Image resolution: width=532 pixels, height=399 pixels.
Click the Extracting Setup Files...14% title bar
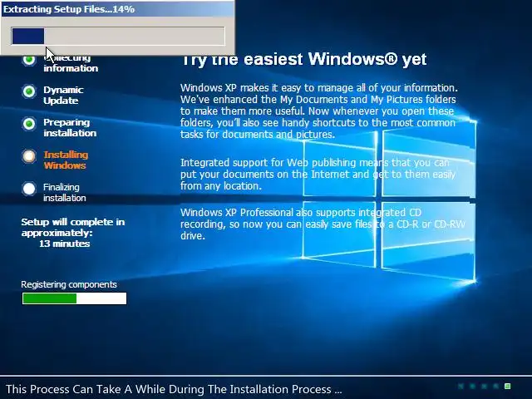(x=117, y=9)
